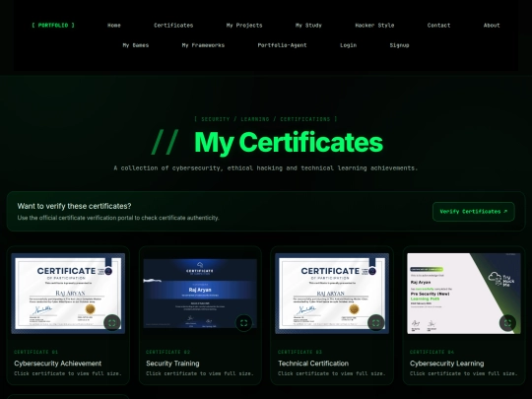Open the blue Security Training certificate image

point(200,294)
